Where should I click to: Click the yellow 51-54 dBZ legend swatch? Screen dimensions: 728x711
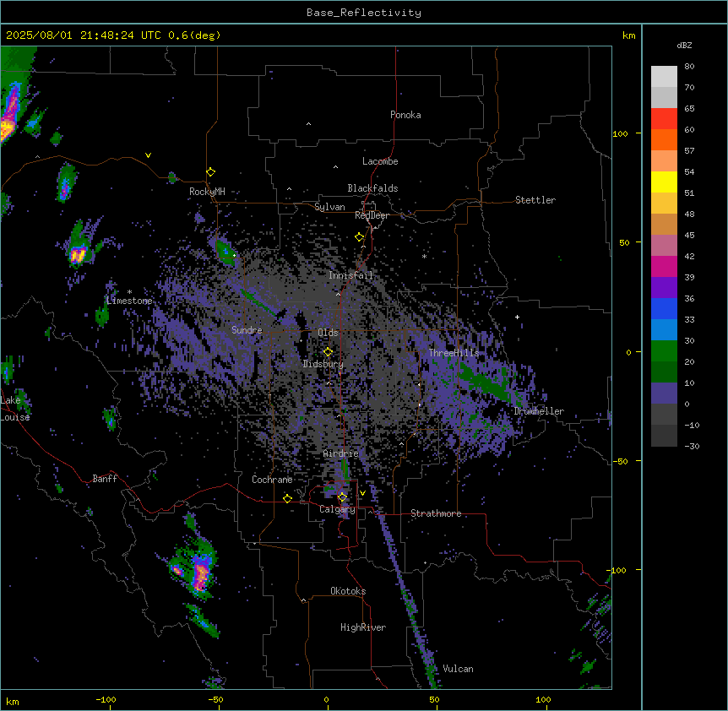(664, 182)
